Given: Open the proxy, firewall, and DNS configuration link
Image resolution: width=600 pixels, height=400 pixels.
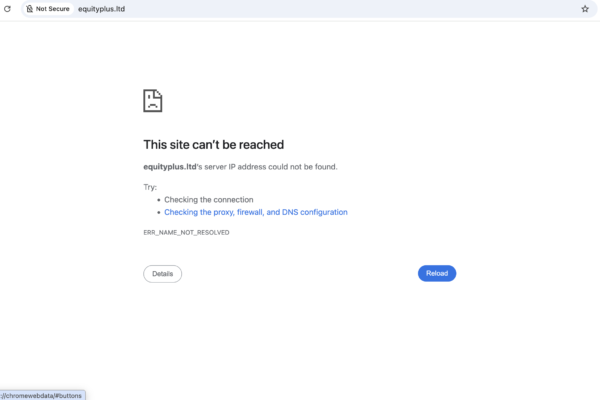Looking at the screenshot, I should point(256,212).
